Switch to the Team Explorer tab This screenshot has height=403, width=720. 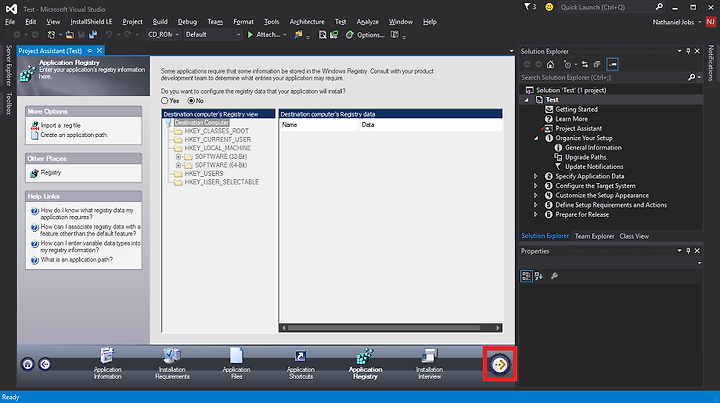tap(594, 236)
